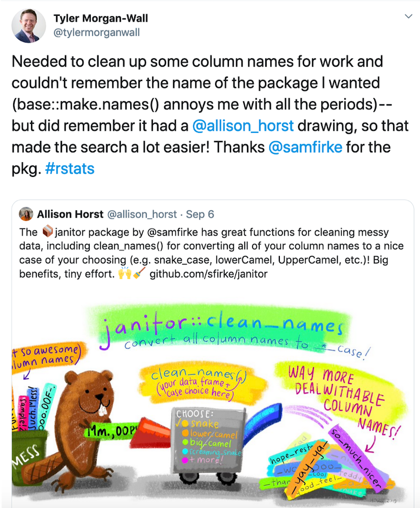Visit the github.com/sfirke/janitor link
This screenshot has width=420, height=508.
pyautogui.click(x=209, y=274)
